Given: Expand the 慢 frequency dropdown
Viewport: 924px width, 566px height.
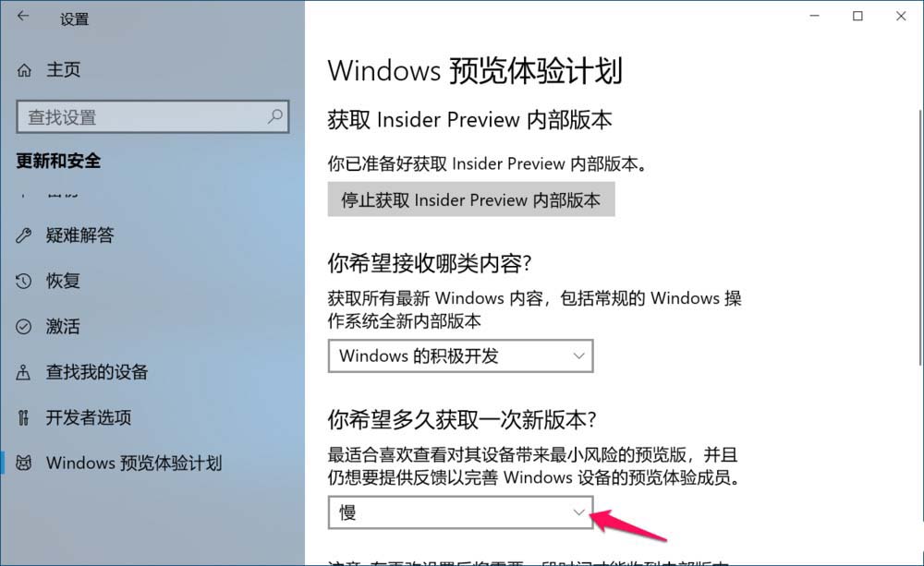Looking at the screenshot, I should [460, 512].
